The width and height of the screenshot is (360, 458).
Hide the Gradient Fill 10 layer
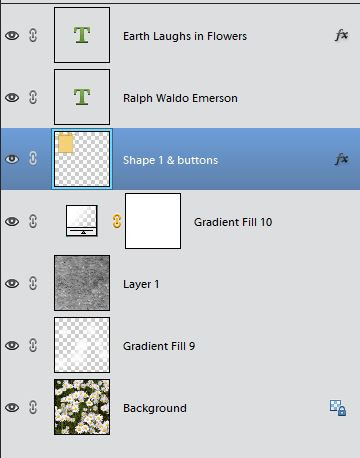pyautogui.click(x=12, y=221)
